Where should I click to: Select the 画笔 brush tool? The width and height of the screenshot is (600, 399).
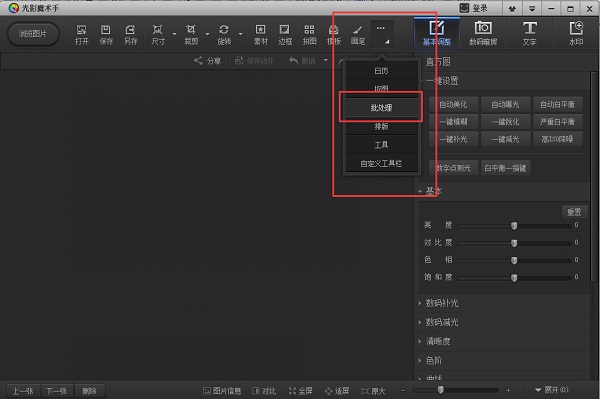coord(358,34)
